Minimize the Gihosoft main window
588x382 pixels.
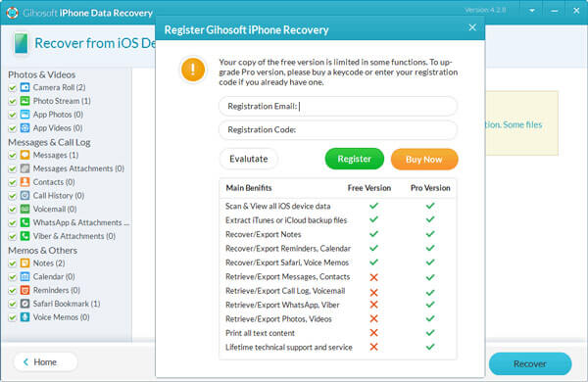pyautogui.click(x=555, y=11)
